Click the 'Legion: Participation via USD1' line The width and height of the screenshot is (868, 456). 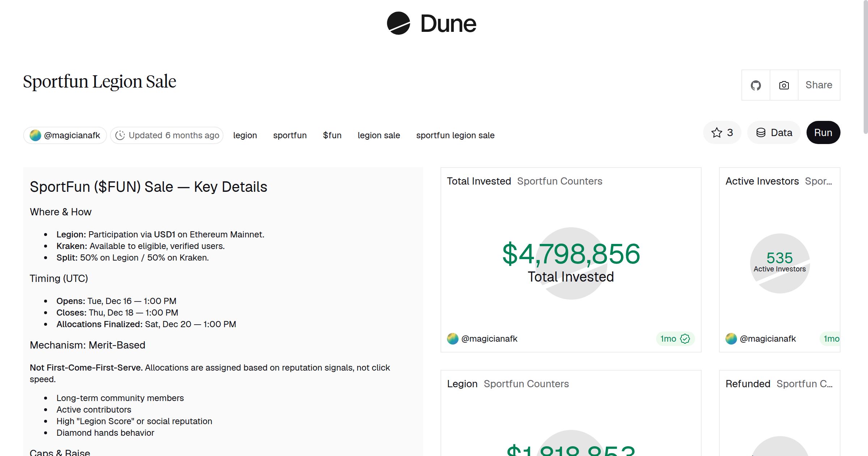(x=160, y=235)
